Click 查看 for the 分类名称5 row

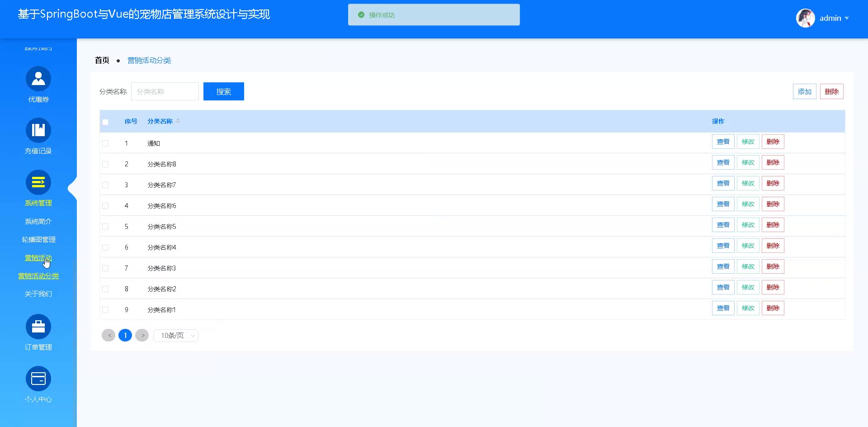click(x=723, y=225)
